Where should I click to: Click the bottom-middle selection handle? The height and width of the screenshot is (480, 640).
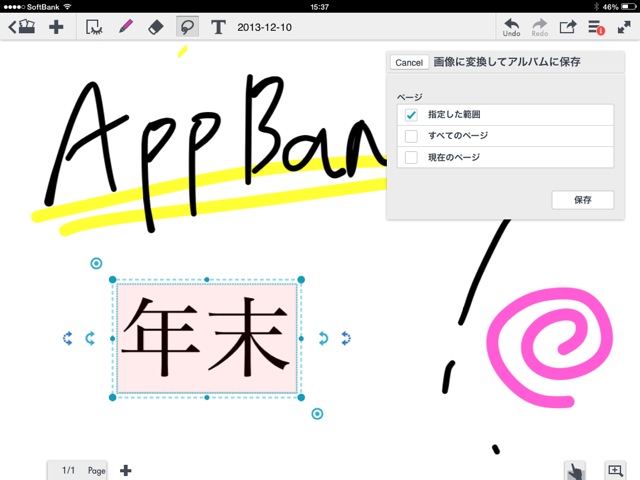coord(207,397)
